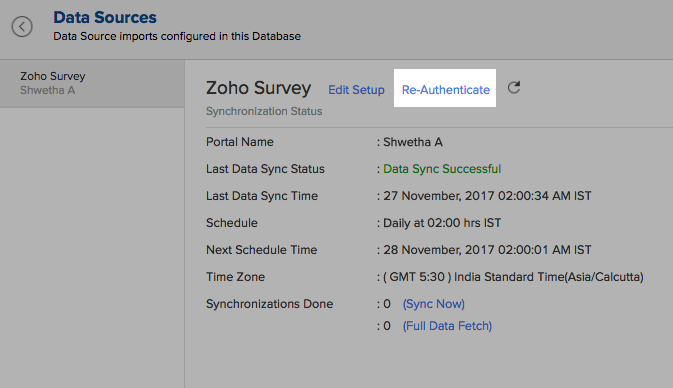Click the refresh icon beside Re-Authenticate

coord(514,88)
